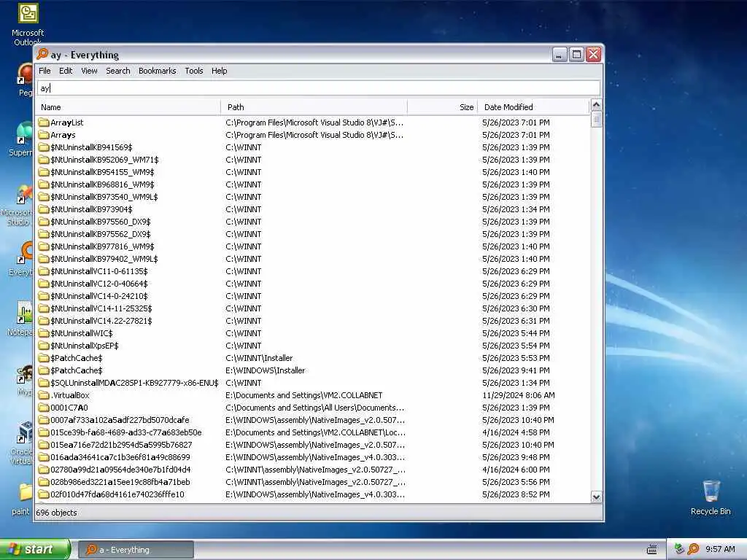Select the Arrays folder icon
Screen dimensions: 747x560
[x=44, y=135]
